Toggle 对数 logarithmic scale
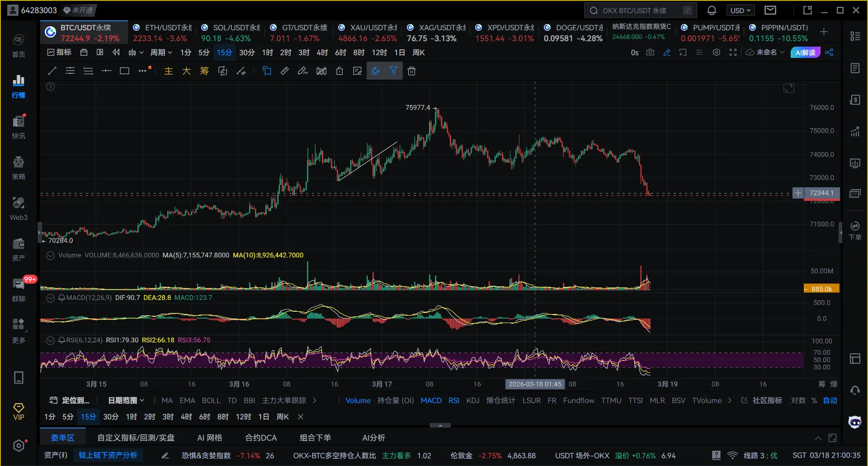 click(x=798, y=400)
